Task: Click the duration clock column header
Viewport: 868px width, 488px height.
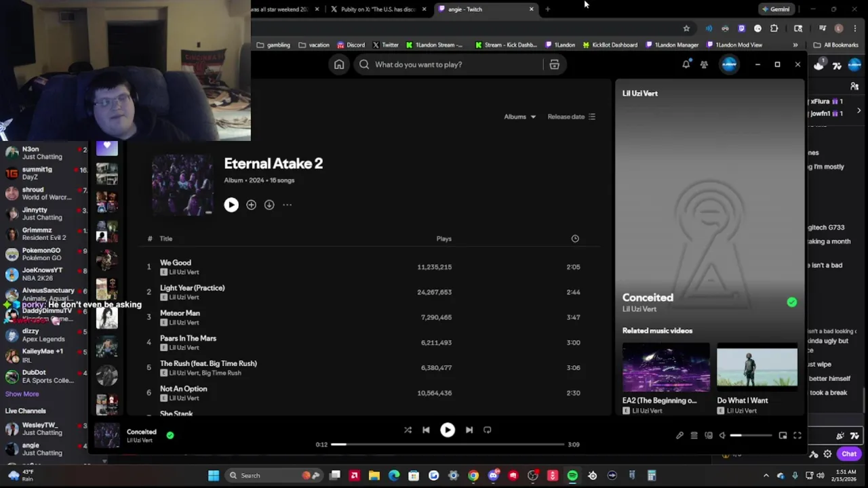Action: 575,239
